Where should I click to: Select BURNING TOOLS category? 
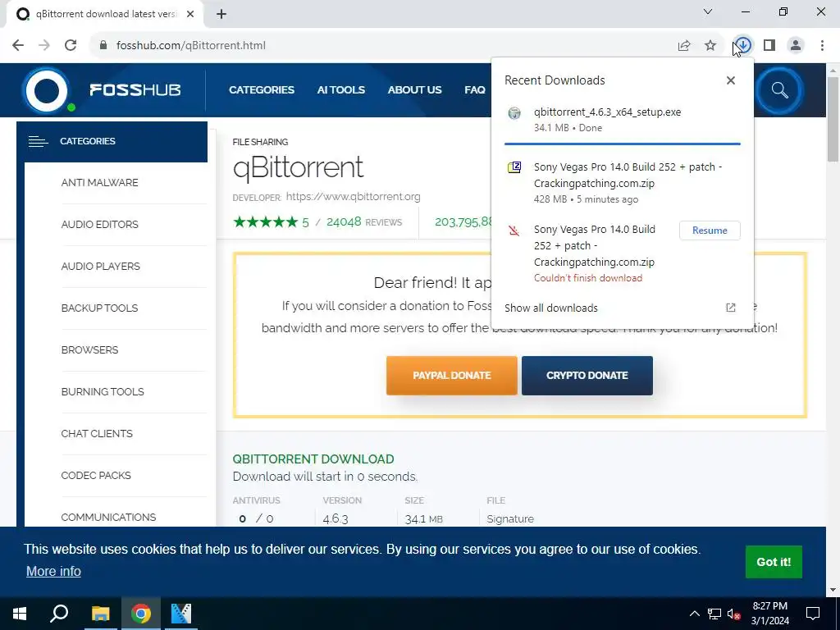coord(103,391)
